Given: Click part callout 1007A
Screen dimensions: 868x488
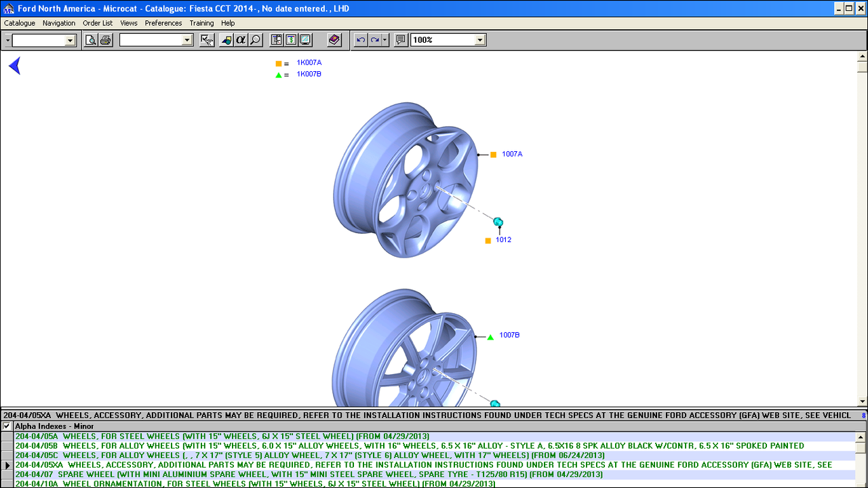Looking at the screenshot, I should pyautogui.click(x=512, y=155).
